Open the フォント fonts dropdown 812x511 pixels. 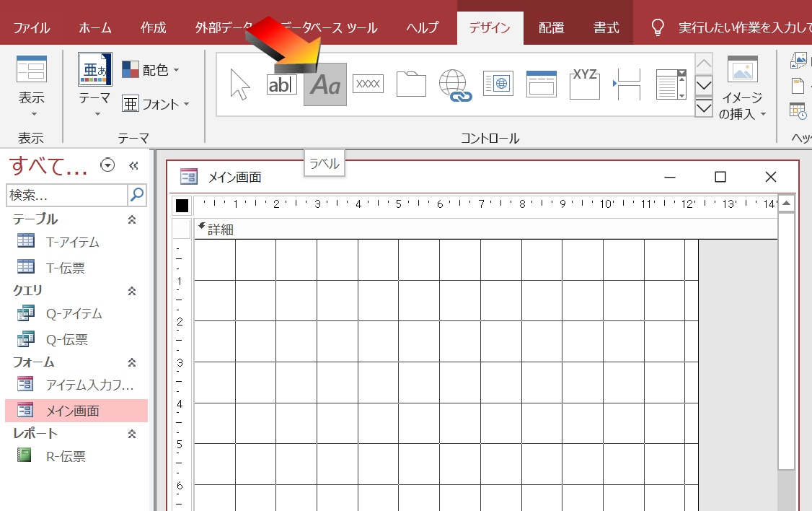pyautogui.click(x=156, y=104)
